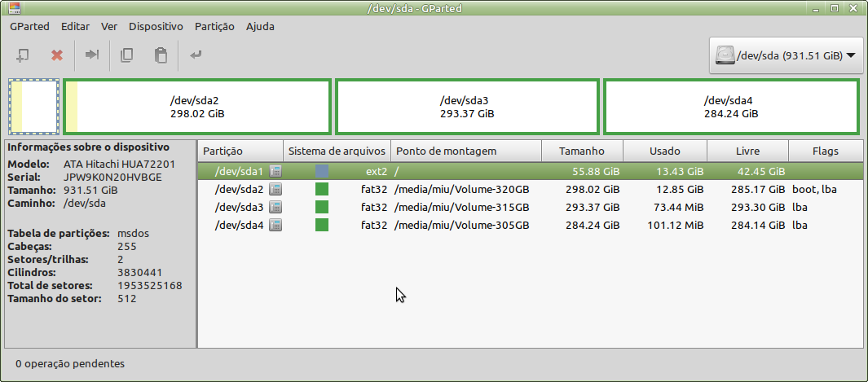Sort by the Tamanho column header

[x=582, y=151]
